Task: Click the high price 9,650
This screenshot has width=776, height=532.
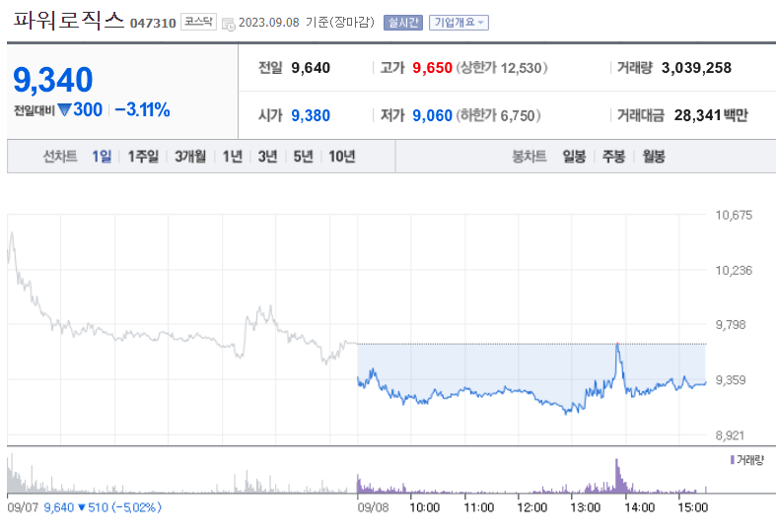Action: 433,68
